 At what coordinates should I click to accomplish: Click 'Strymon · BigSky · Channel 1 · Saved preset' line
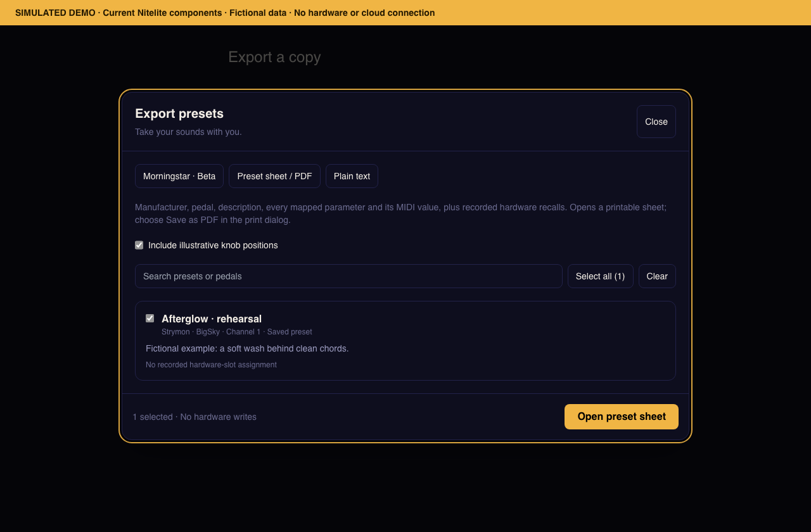pyautogui.click(x=237, y=332)
